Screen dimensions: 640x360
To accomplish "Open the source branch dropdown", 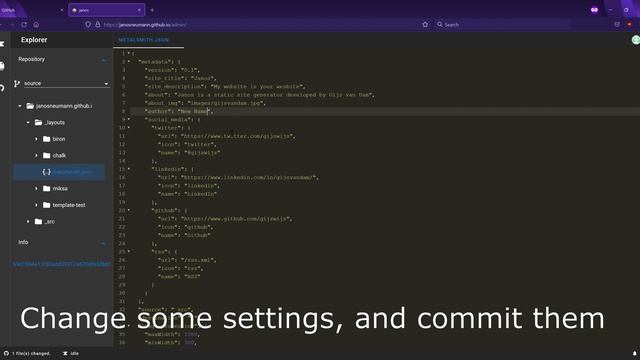I will click(x=66, y=83).
